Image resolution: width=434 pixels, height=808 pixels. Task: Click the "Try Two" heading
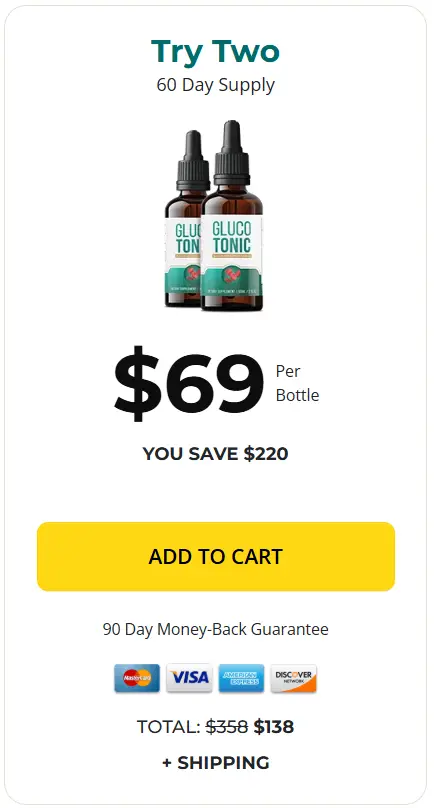(x=215, y=52)
